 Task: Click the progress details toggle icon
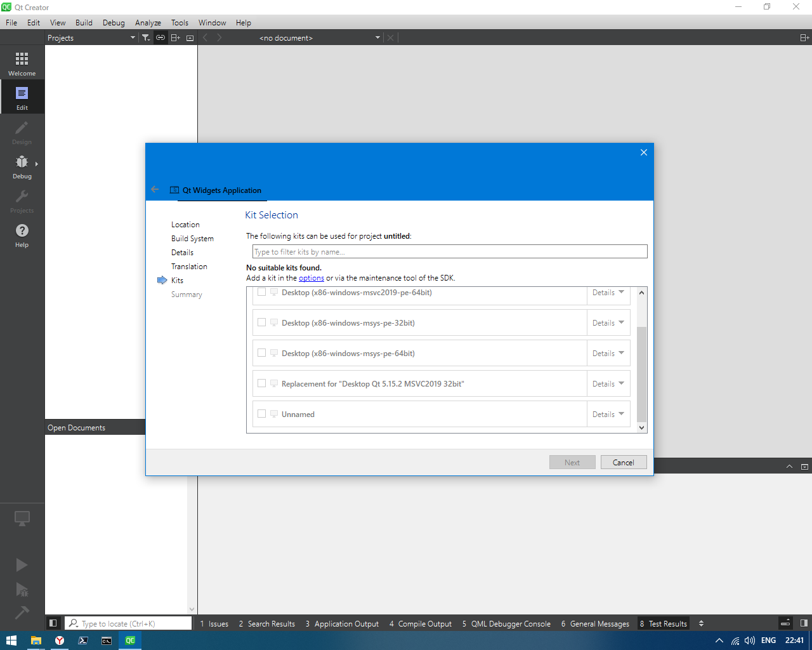tap(785, 623)
